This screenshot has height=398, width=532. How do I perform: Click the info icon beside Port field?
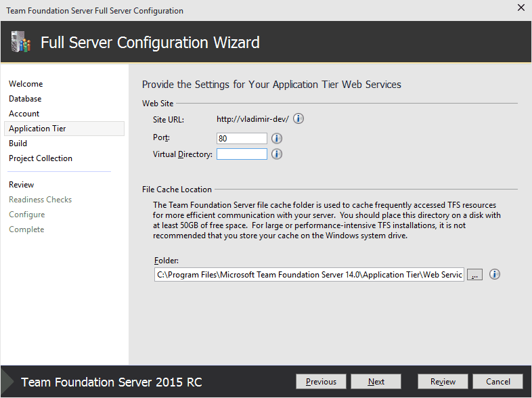point(277,138)
